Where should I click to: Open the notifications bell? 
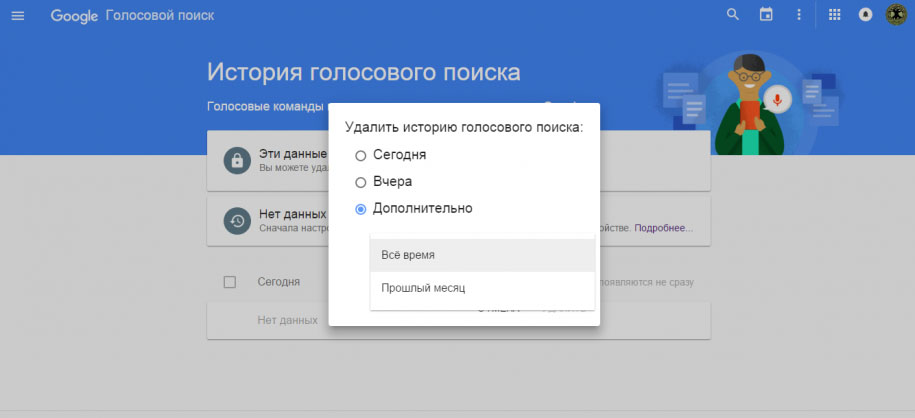(x=865, y=15)
